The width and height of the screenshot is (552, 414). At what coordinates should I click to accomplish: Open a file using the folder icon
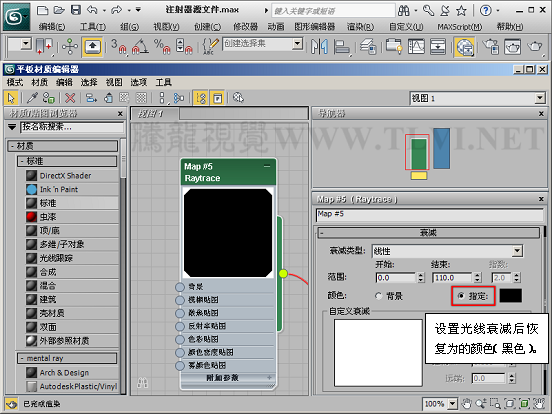(x=59, y=11)
